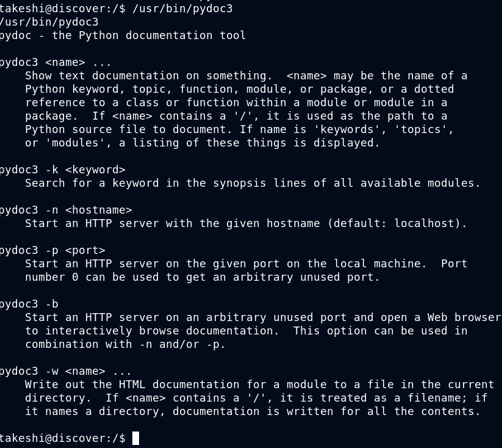This screenshot has height=448, width=502.
Task: Click the '/usr/bin/pydoc3' command on first line
Action: (x=182, y=9)
